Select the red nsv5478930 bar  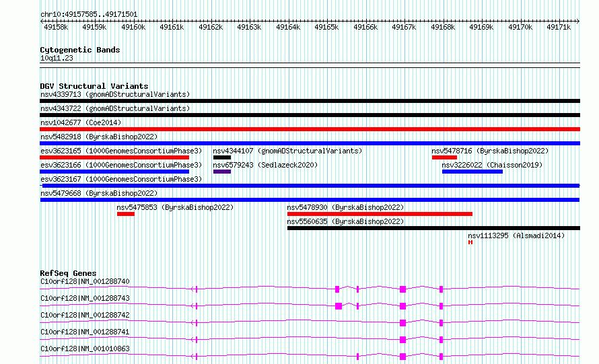point(380,214)
